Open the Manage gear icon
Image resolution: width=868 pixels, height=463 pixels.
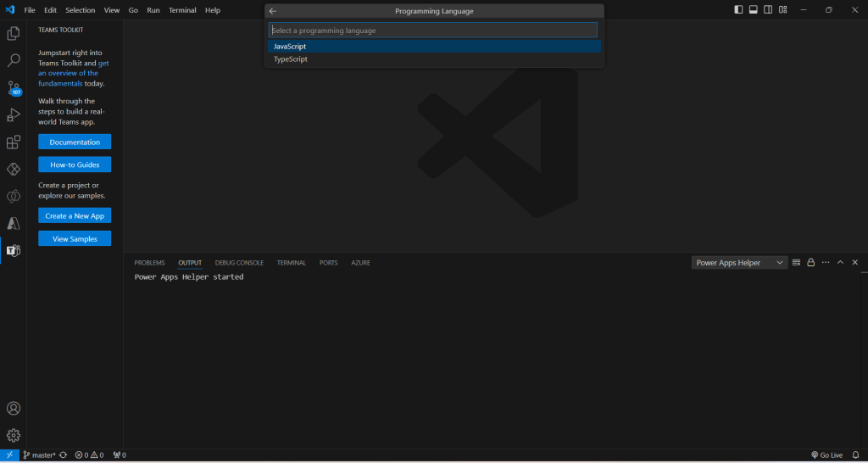(14, 435)
